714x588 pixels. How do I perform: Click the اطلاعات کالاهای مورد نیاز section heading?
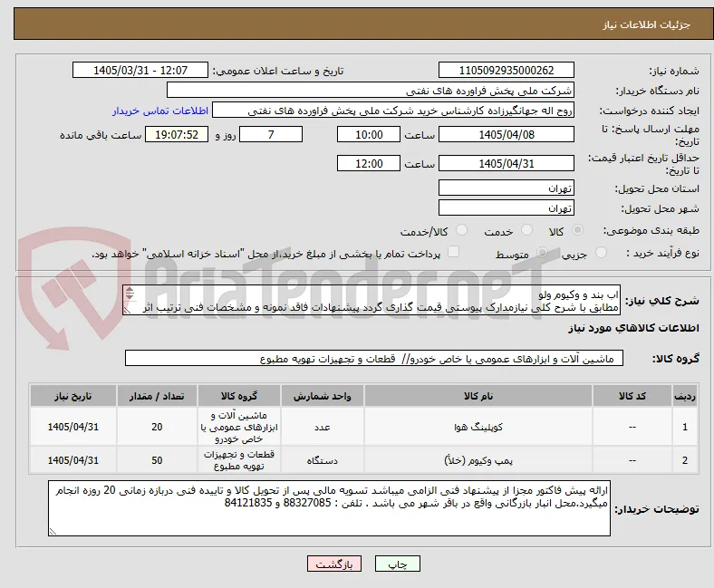pyautogui.click(x=633, y=328)
